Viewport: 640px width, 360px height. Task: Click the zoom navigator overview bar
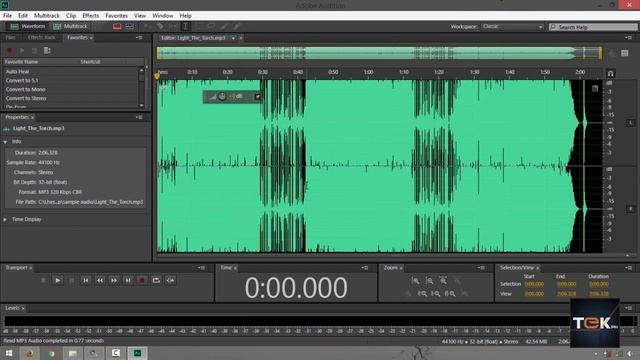(x=379, y=53)
